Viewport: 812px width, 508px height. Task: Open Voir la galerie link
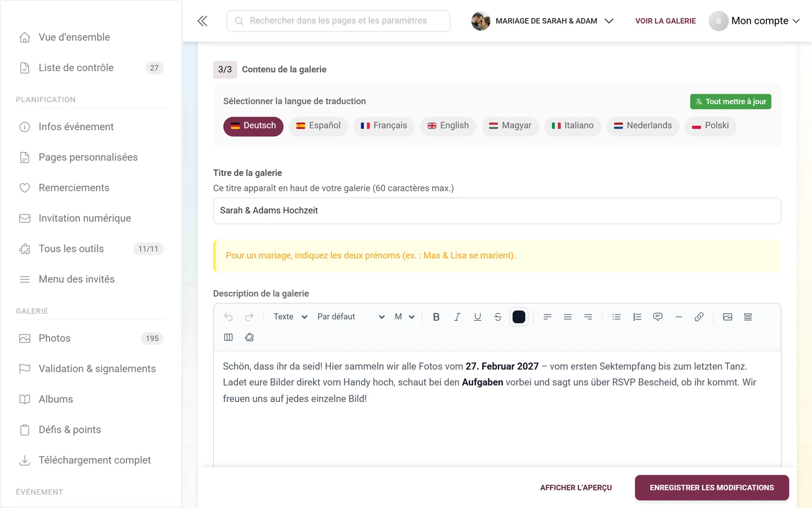pyautogui.click(x=665, y=21)
